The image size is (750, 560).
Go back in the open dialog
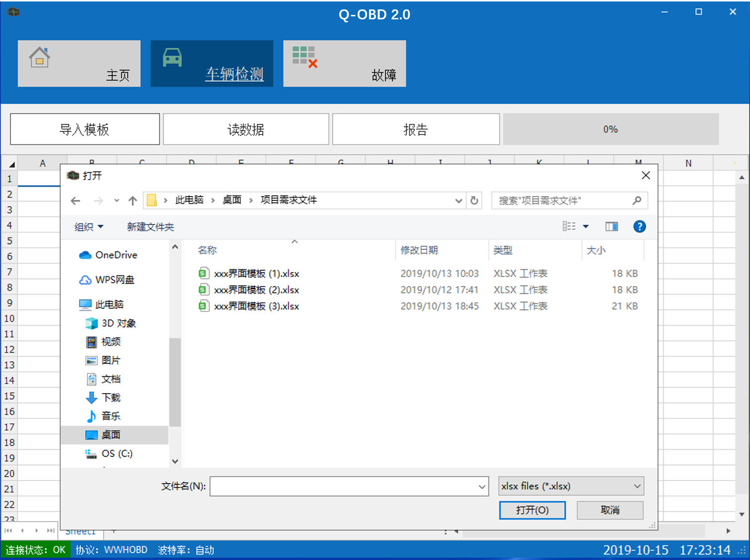point(75,201)
